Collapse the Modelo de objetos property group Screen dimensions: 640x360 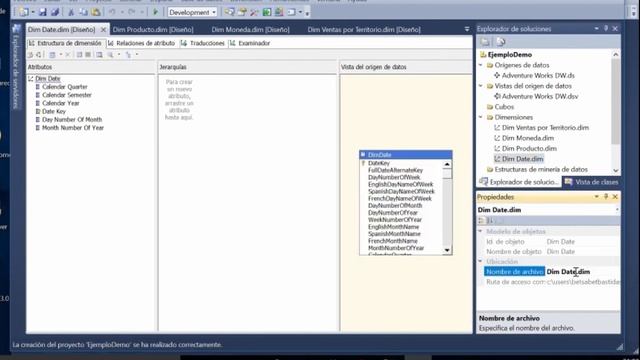(480, 231)
